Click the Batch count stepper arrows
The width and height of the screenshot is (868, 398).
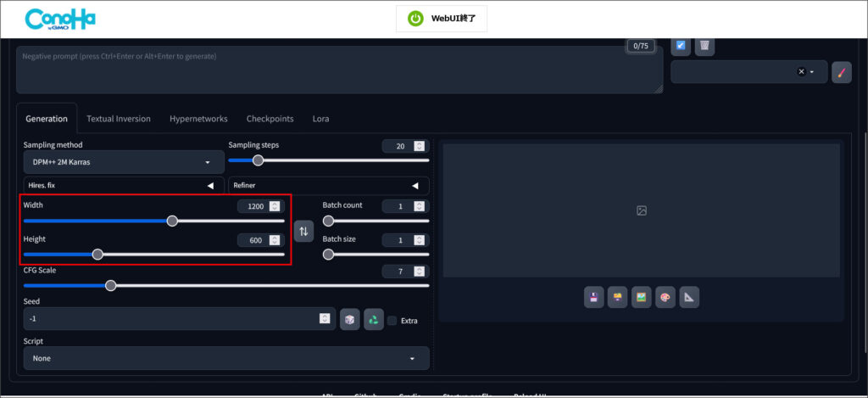pyautogui.click(x=419, y=206)
